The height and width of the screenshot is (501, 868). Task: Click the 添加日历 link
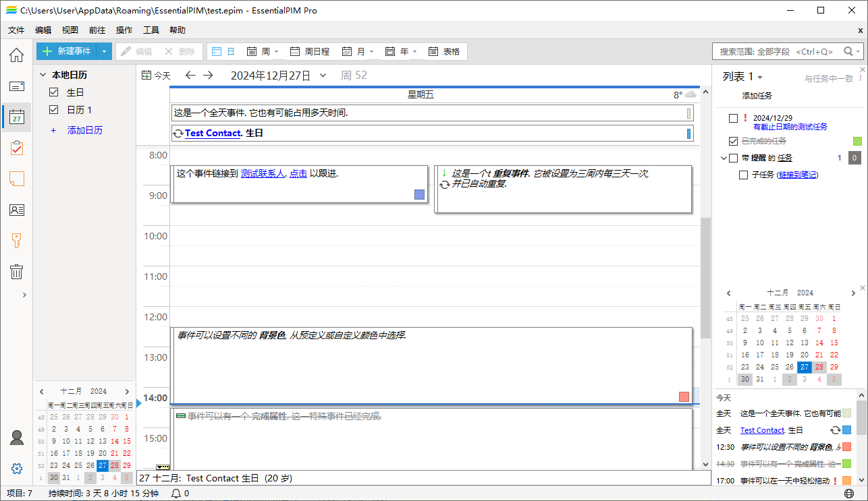tap(85, 130)
